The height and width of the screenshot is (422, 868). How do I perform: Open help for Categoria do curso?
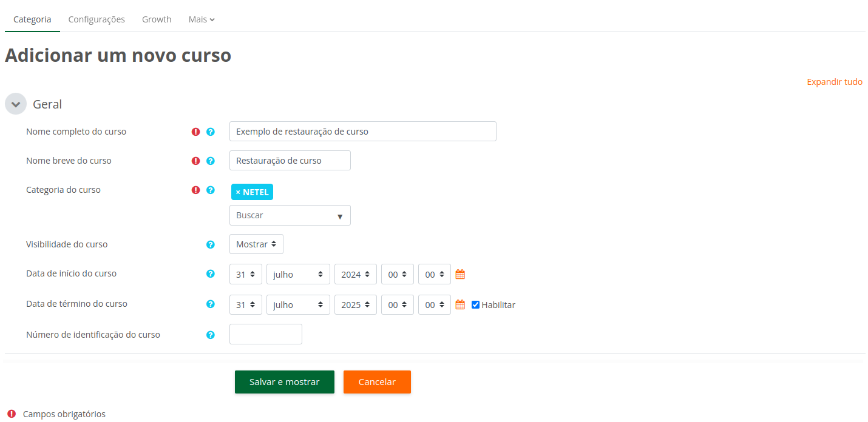click(211, 190)
